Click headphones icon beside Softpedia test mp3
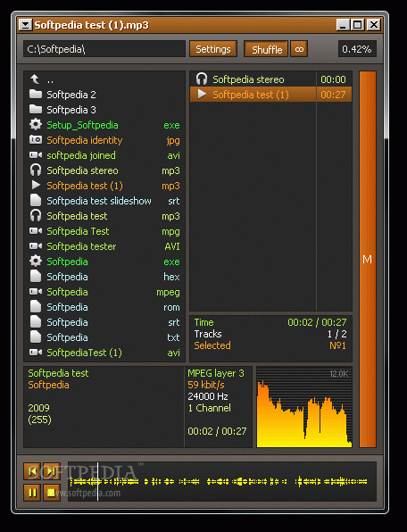Viewport: 407px width, 532px height. coord(36,215)
